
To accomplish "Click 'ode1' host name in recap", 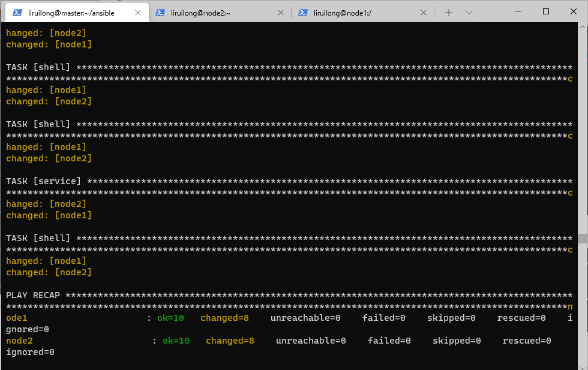I will coord(17,318).
